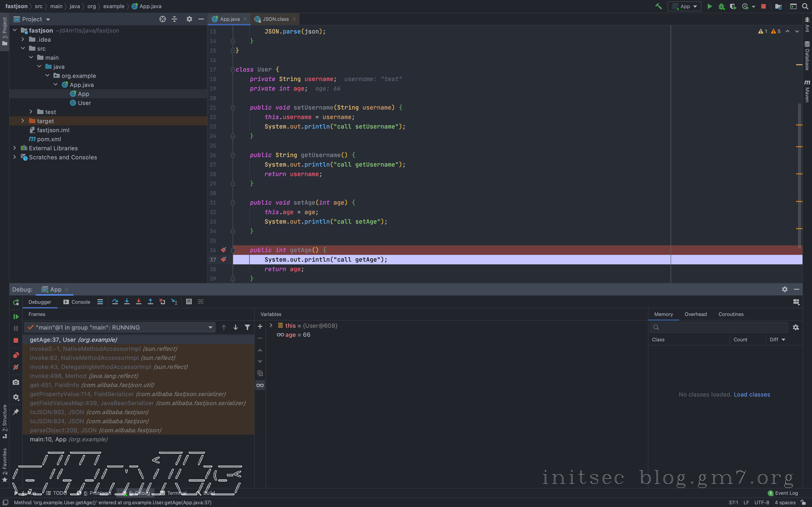Toggle the breakpoint on line 37

pyautogui.click(x=223, y=260)
